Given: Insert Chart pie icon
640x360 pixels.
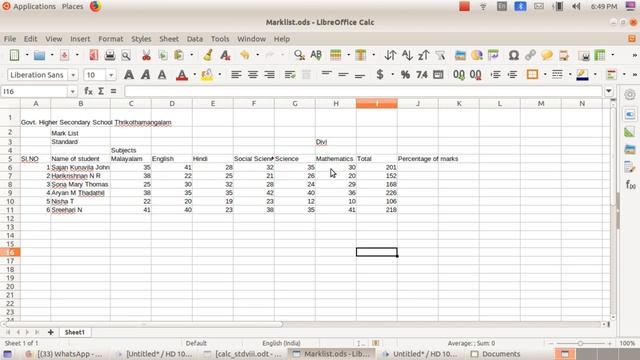Looking at the screenshot, I should pyautogui.click(x=477, y=55).
